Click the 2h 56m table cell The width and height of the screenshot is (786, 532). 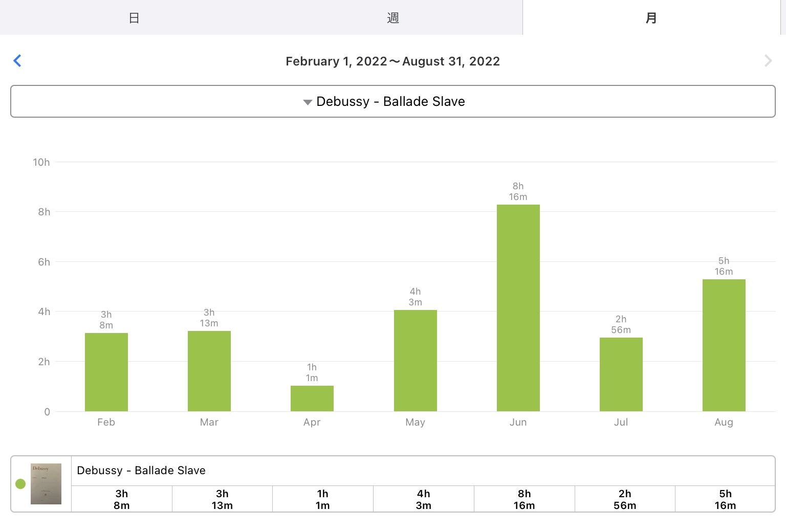point(625,499)
